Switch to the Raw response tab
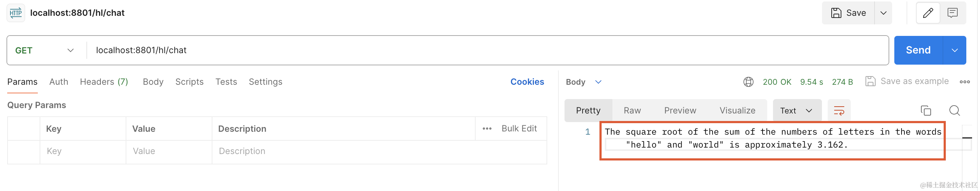This screenshot has height=191, width=980. click(x=632, y=111)
